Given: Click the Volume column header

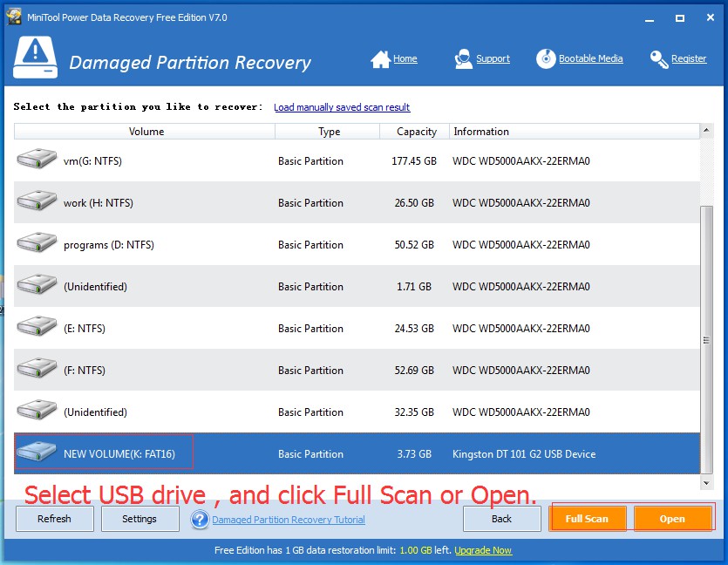Looking at the screenshot, I should pos(146,132).
